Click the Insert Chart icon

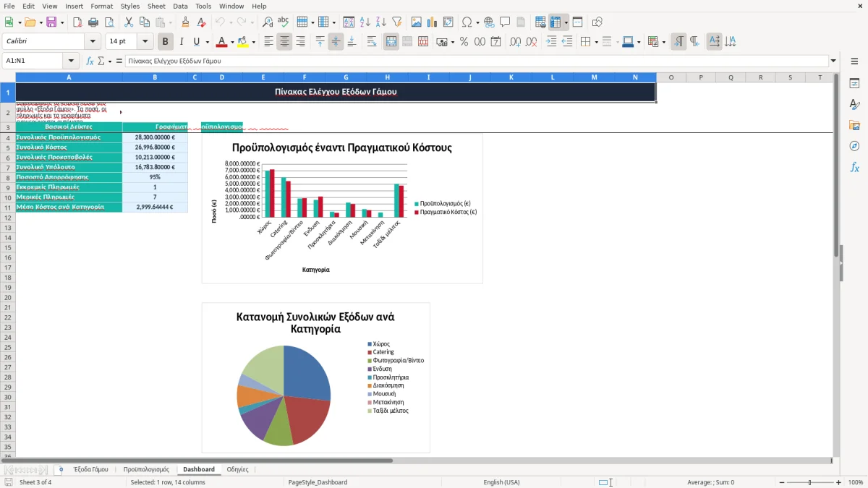coord(433,22)
